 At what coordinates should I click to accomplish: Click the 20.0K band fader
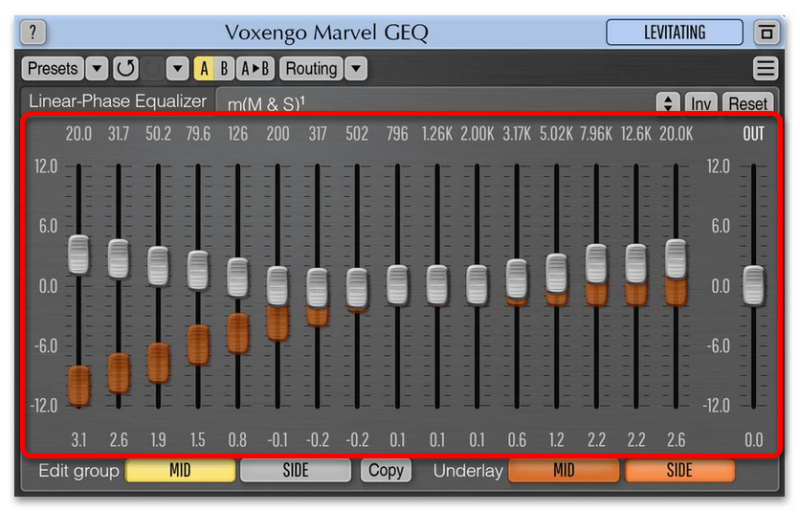tap(676, 259)
